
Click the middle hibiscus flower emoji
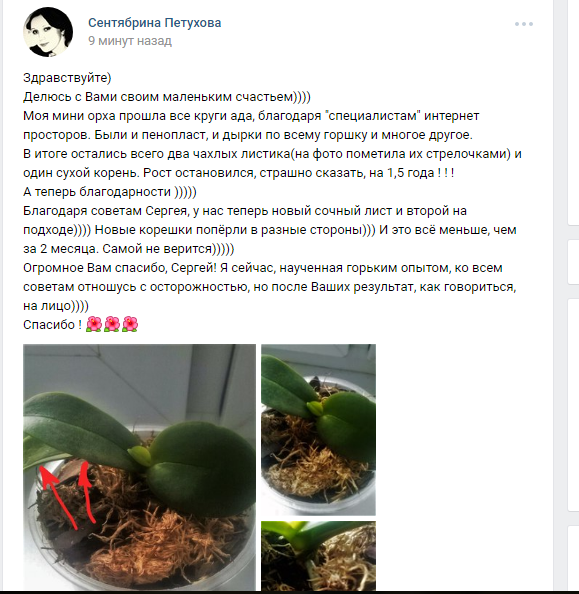click(x=112, y=324)
